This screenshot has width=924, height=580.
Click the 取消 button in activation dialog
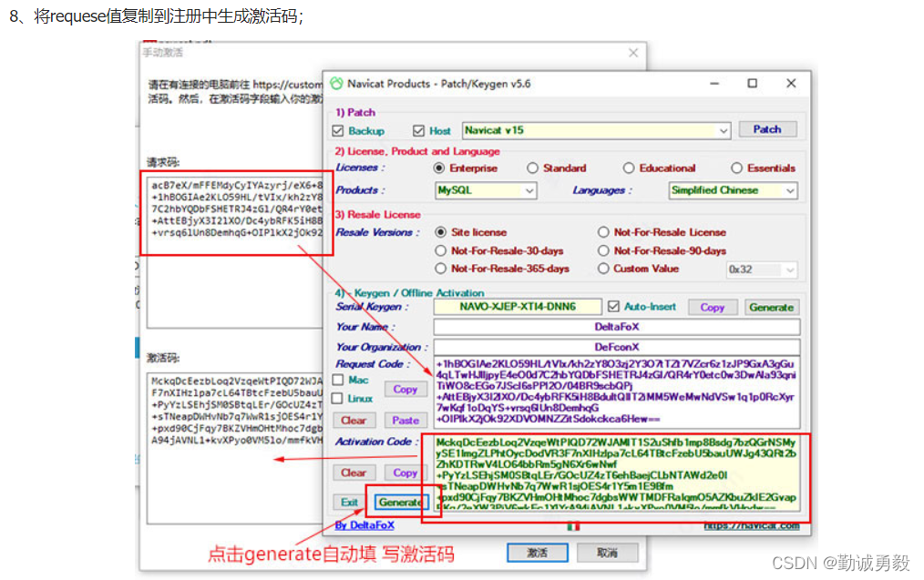point(607,553)
